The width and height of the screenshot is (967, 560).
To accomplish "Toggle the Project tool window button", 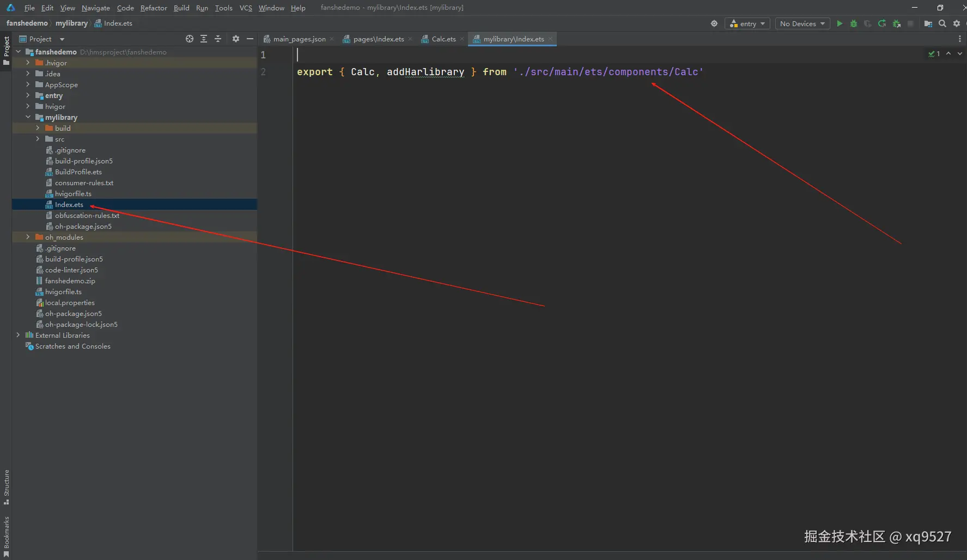I will pos(6,51).
